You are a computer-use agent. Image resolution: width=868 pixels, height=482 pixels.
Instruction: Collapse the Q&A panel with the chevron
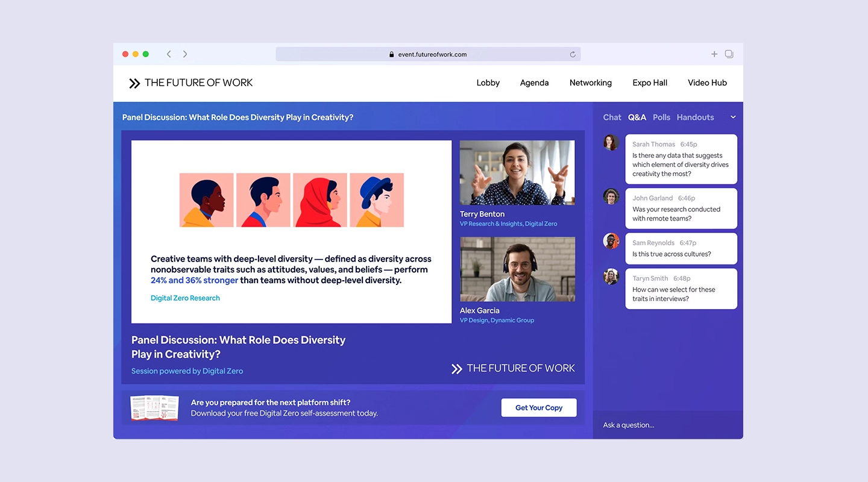point(733,117)
